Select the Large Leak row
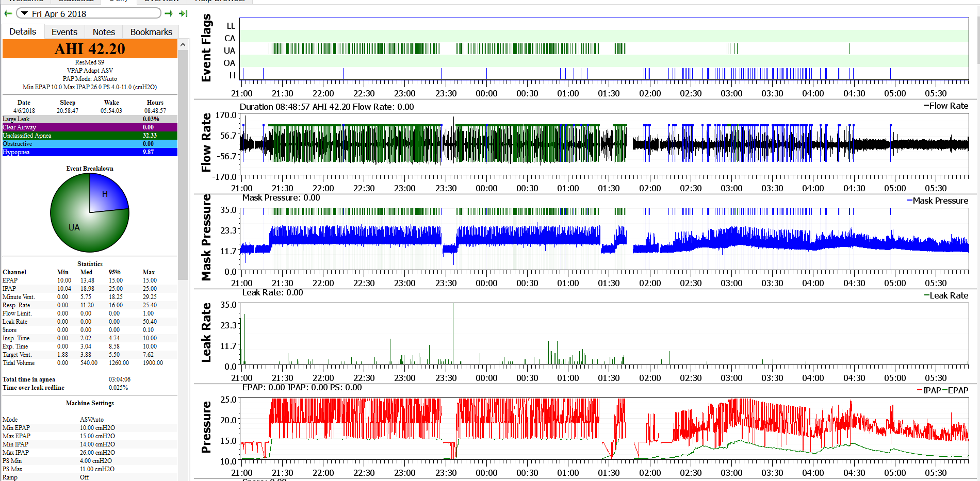The image size is (980, 481). pyautogui.click(x=90, y=119)
